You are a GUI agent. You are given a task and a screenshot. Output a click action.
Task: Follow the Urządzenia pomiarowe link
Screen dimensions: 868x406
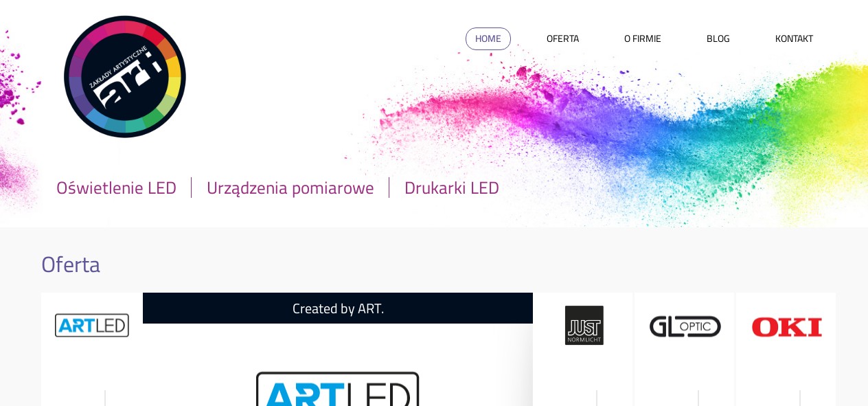click(x=290, y=188)
